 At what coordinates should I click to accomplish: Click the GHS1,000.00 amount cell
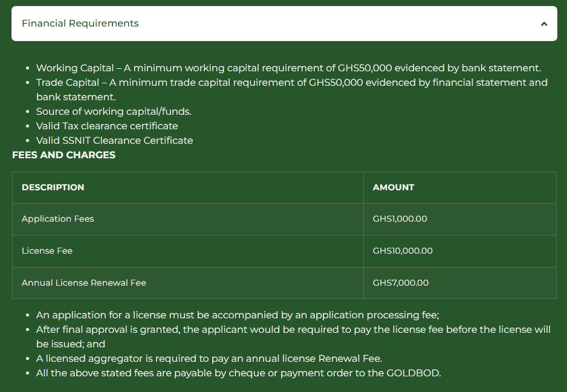click(460, 219)
